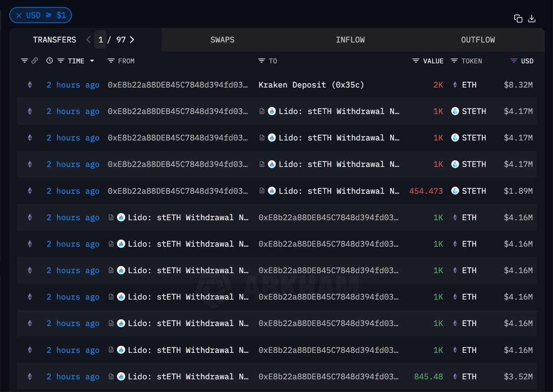
Task: Open the Kraken Deposit (0x35c) entity
Action: [x=311, y=85]
